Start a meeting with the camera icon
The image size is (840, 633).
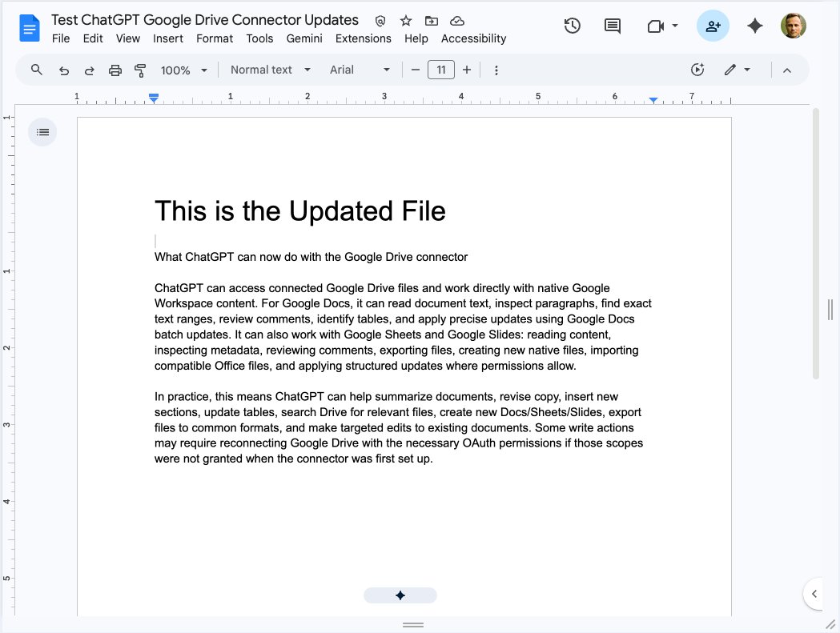click(655, 26)
